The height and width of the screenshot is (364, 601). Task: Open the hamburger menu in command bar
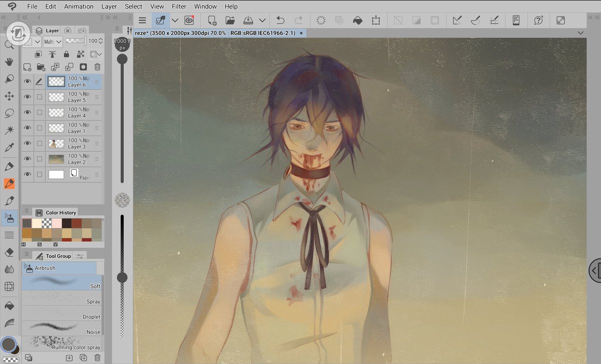143,21
